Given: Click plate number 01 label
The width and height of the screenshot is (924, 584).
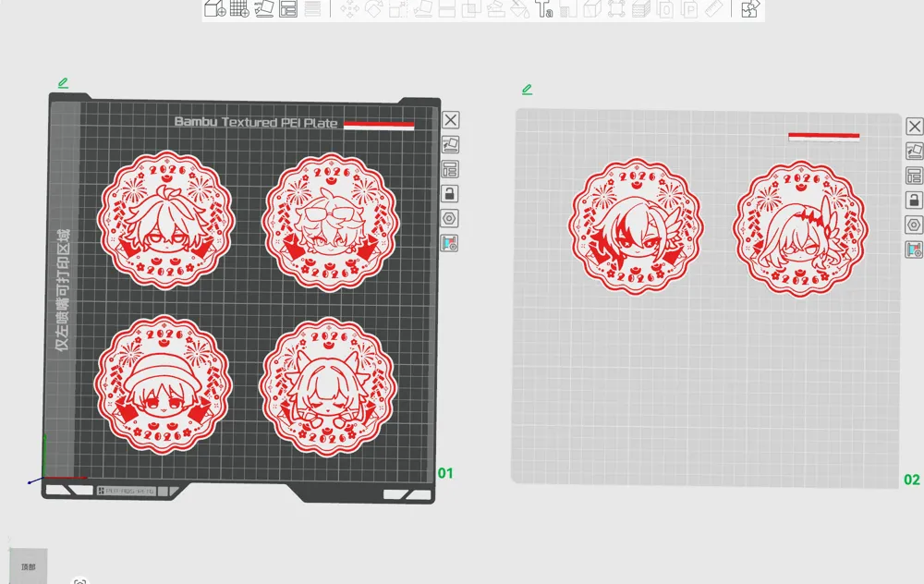Looking at the screenshot, I should point(445,473).
